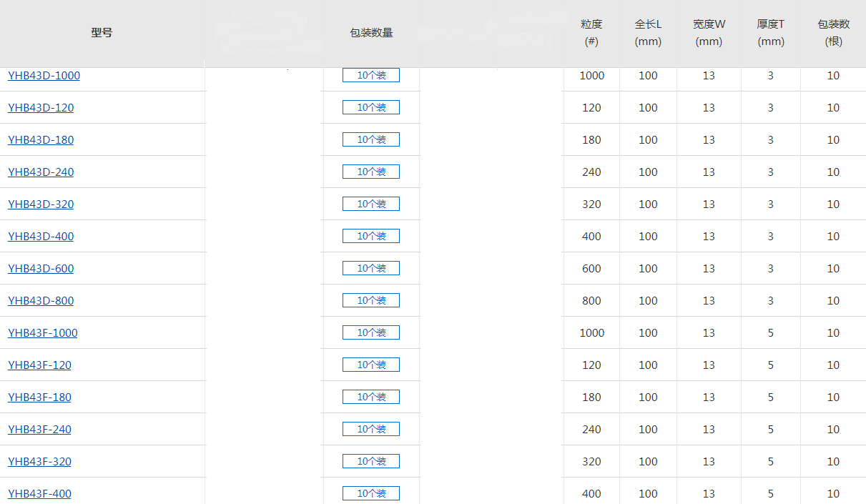Click grit value 180 in YHB43F-180 row

pyautogui.click(x=591, y=397)
